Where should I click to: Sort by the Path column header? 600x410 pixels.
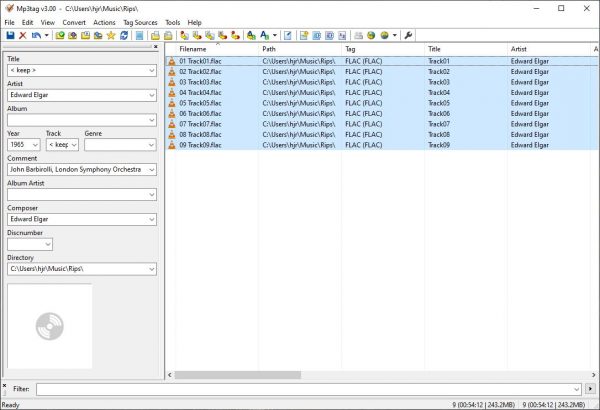click(x=300, y=49)
